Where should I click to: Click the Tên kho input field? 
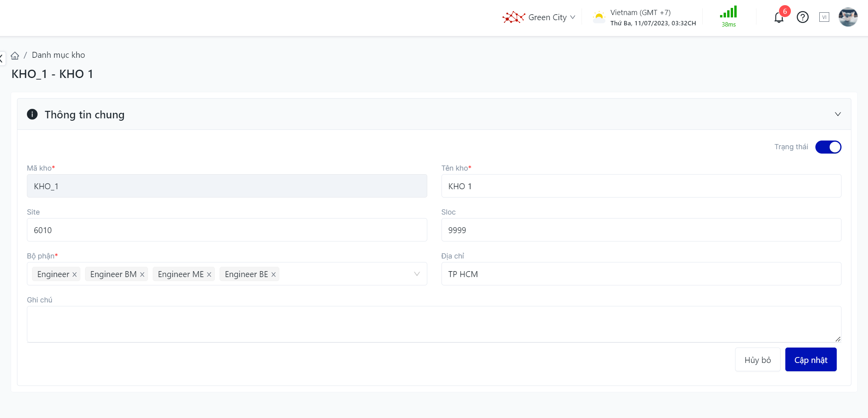click(641, 186)
